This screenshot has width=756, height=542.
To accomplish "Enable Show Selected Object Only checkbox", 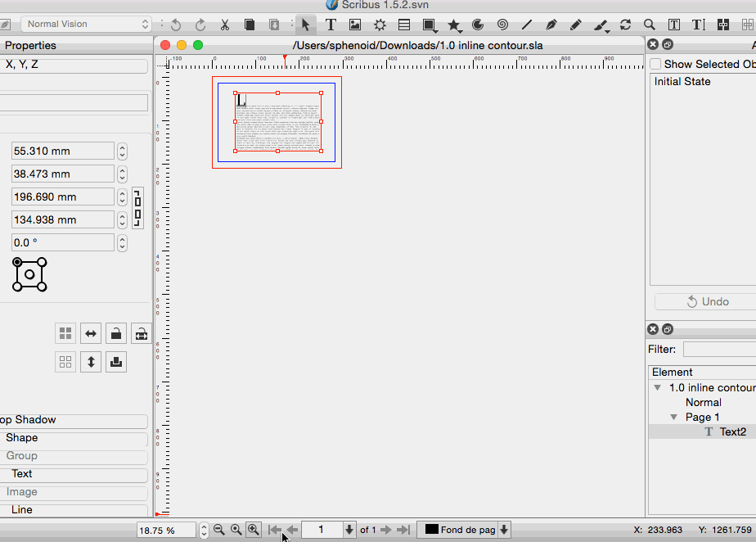I will [x=655, y=64].
